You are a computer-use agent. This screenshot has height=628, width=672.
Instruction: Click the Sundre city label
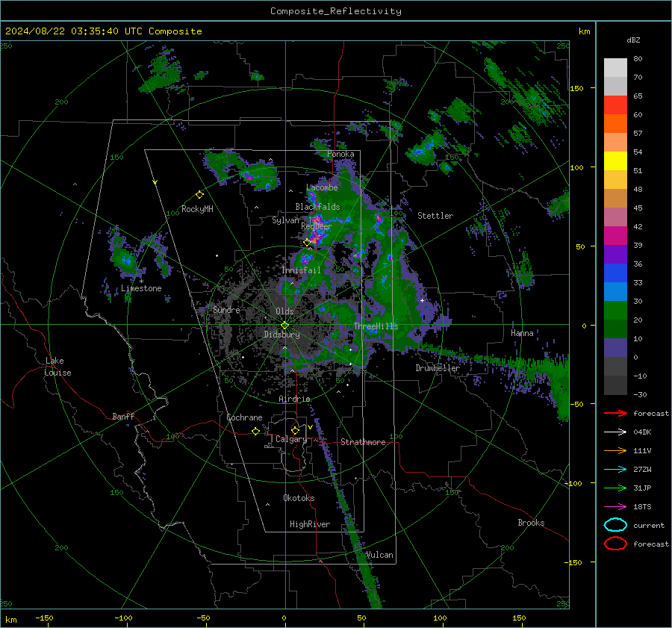226,309
